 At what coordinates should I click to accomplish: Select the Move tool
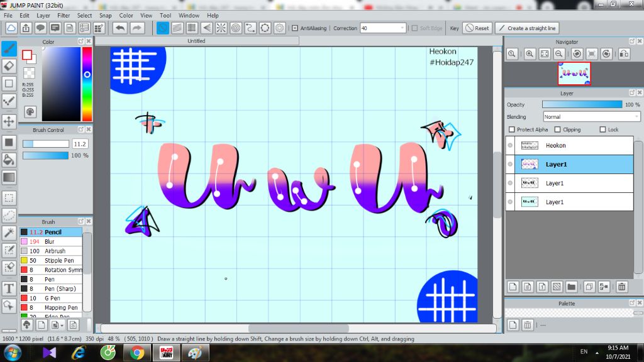(9, 121)
